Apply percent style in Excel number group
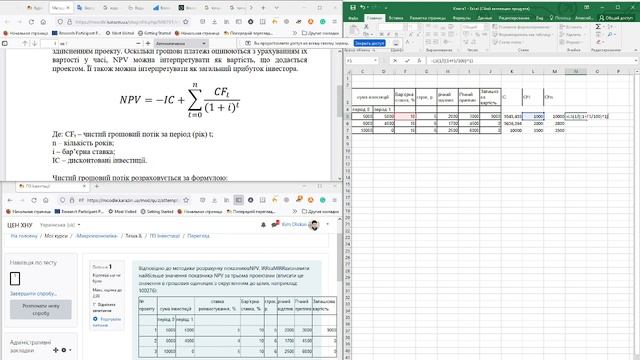This screenshot has height=360, width=640. point(477,34)
